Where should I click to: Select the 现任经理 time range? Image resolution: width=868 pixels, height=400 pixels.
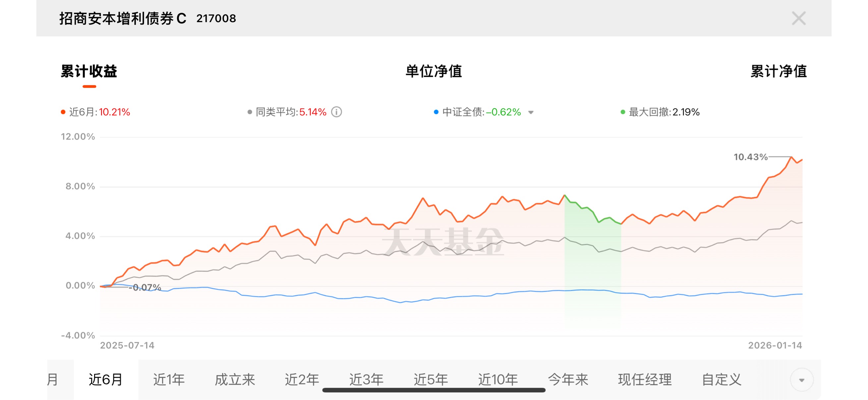tap(645, 380)
